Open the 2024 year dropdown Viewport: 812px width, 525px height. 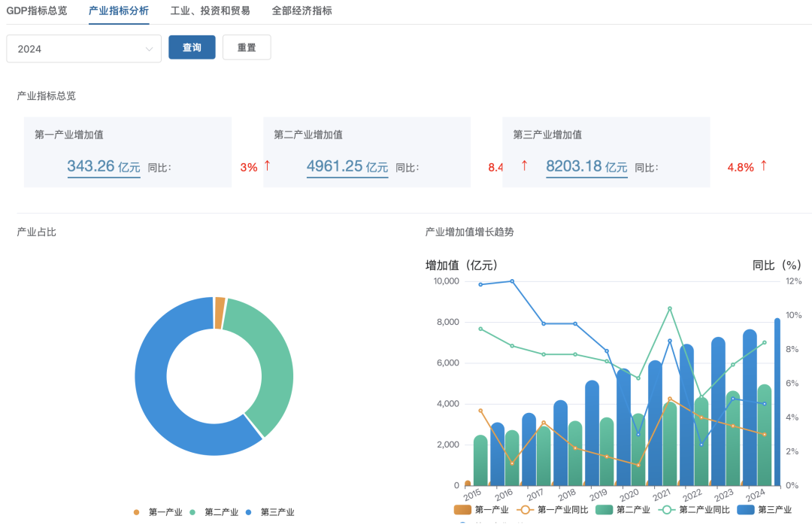point(84,49)
